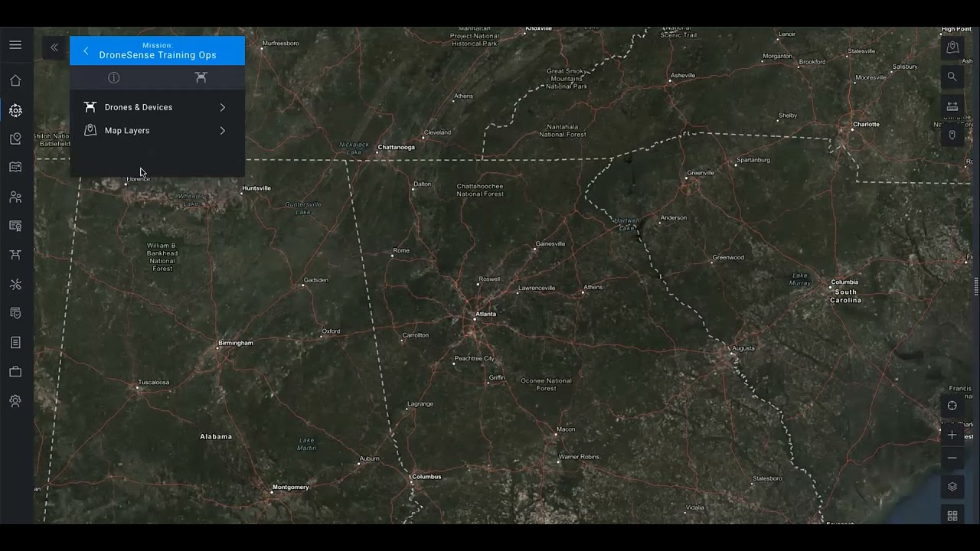Click the South Carolina state label

(x=846, y=296)
